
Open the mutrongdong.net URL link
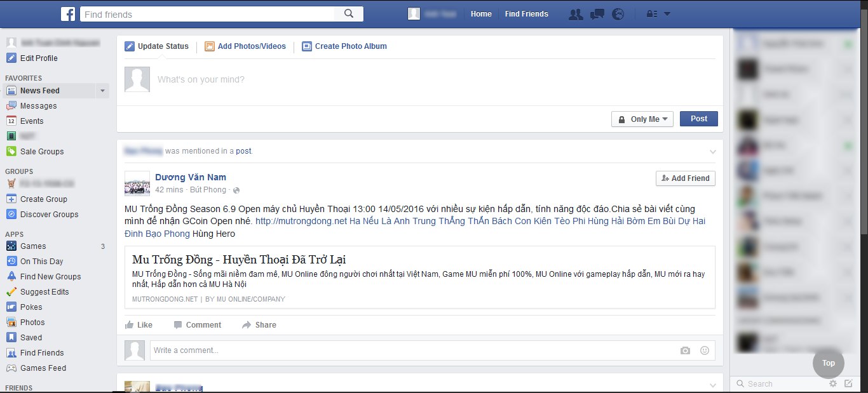pyautogui.click(x=301, y=221)
